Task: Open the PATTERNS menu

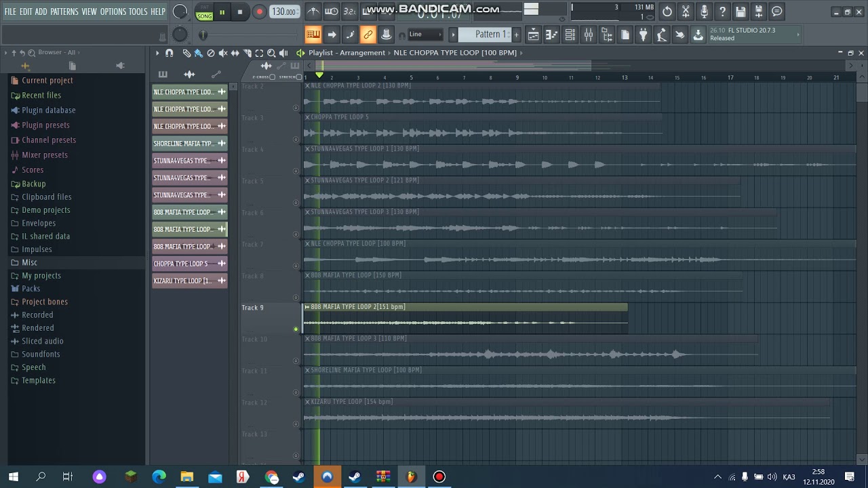Action: click(x=64, y=12)
